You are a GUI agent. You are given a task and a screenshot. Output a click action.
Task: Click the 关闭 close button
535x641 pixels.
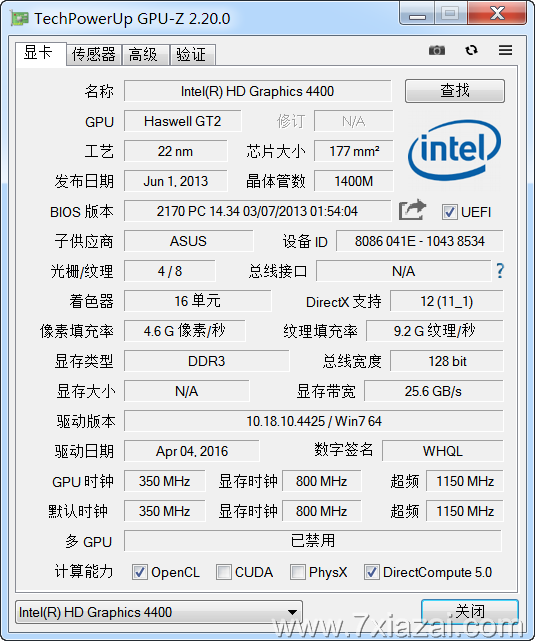(470, 612)
